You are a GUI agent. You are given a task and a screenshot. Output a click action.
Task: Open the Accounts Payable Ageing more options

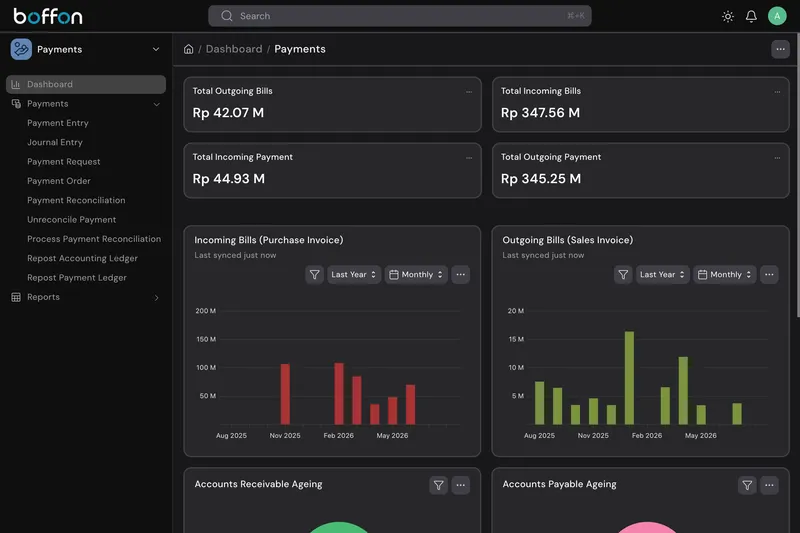point(769,485)
